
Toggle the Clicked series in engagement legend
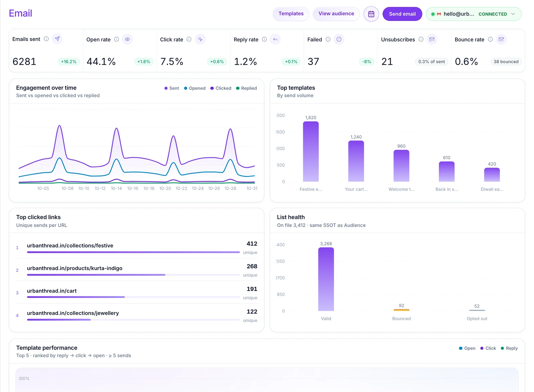(221, 88)
